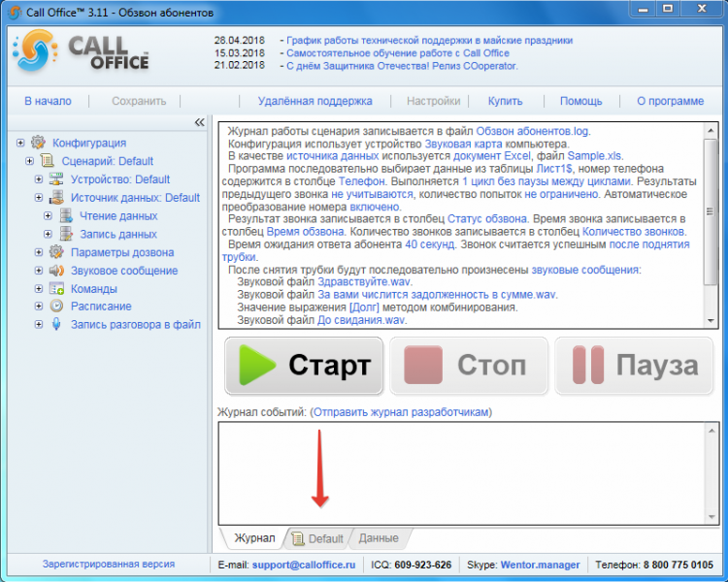
Task: Click the Устройство: Default device icon
Action: pyautogui.click(x=56, y=178)
